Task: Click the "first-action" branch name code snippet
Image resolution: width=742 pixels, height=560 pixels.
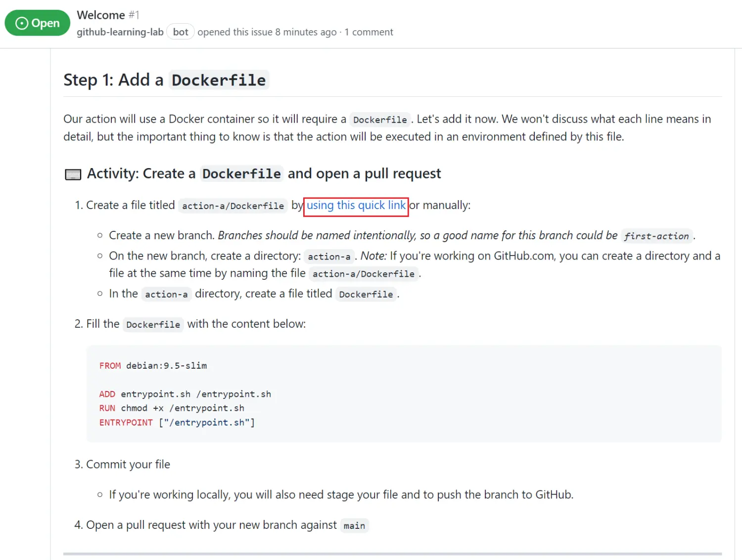Action: click(x=656, y=236)
